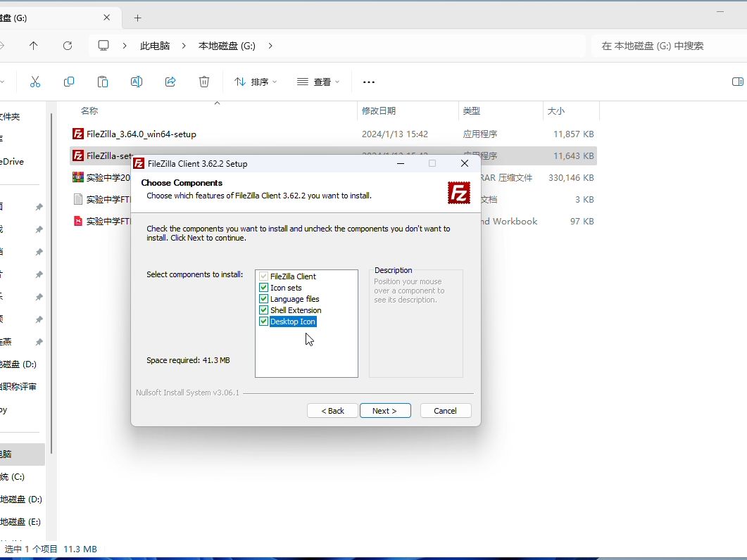Open the three-dot more options menu
747x560 pixels.
(369, 82)
